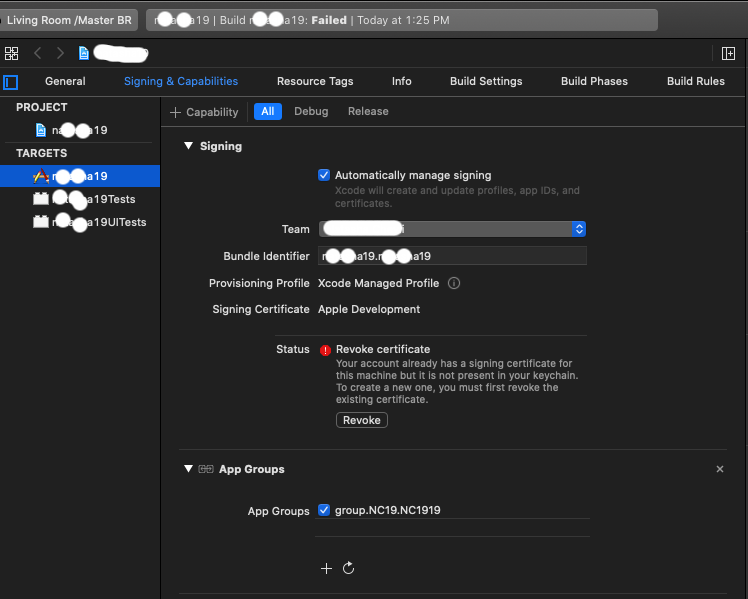
Task: Collapse the Signing section triangle
Action: point(188,146)
